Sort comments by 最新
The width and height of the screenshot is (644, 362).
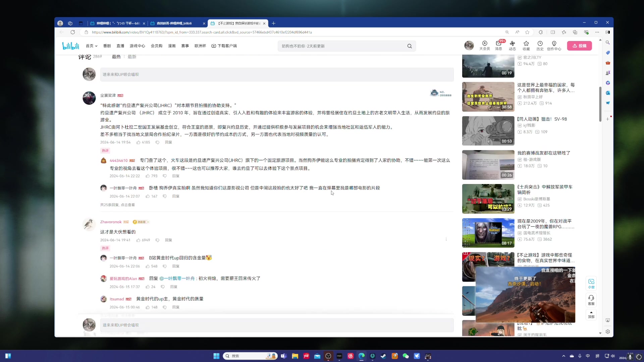tap(132, 57)
